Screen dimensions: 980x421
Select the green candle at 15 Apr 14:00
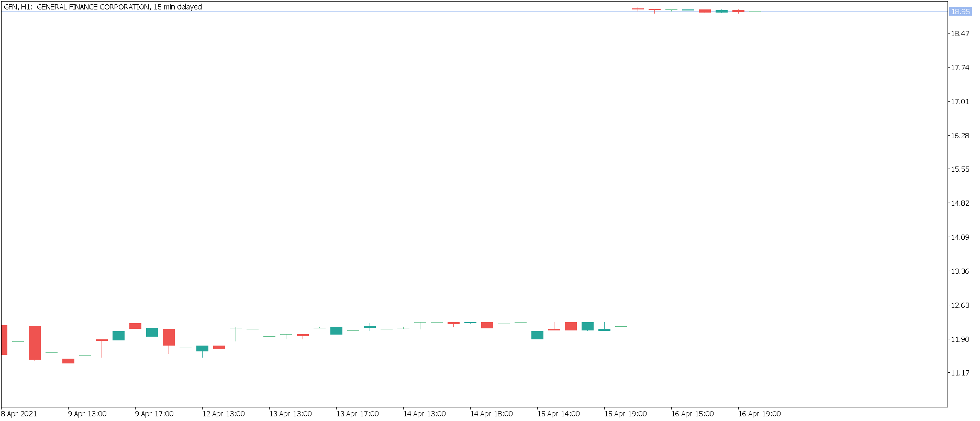(x=537, y=335)
